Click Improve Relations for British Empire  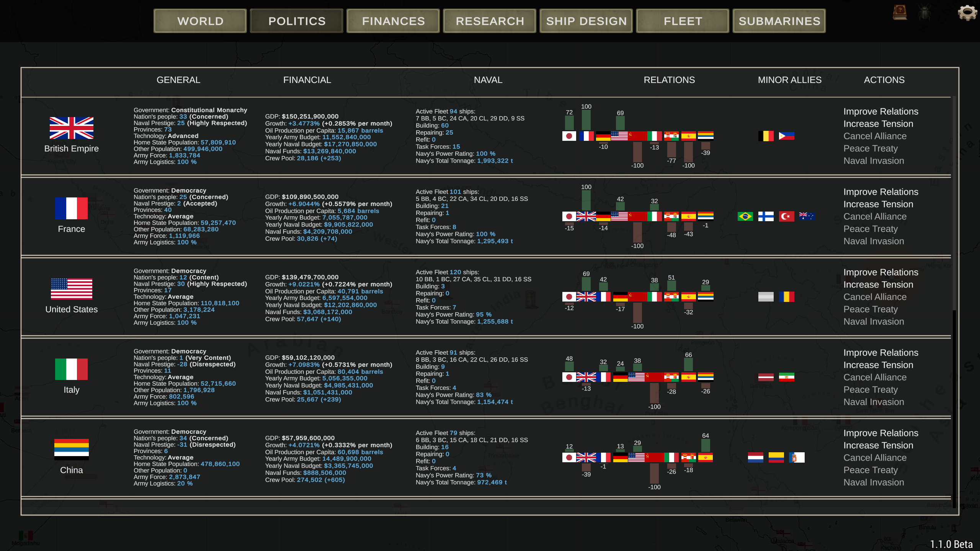point(881,111)
